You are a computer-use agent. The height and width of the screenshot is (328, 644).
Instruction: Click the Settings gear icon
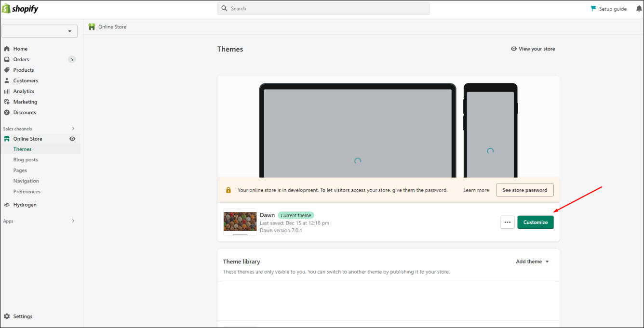tap(7, 316)
